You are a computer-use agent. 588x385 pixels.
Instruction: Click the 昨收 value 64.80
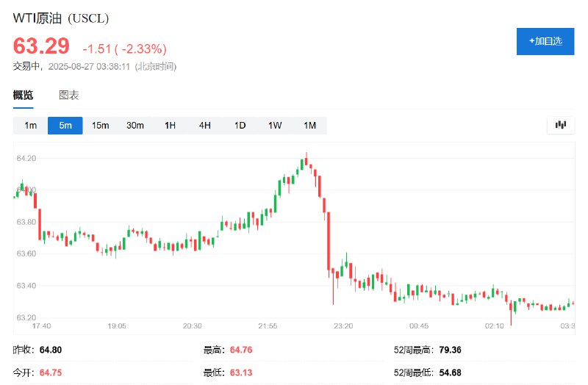tap(51, 350)
